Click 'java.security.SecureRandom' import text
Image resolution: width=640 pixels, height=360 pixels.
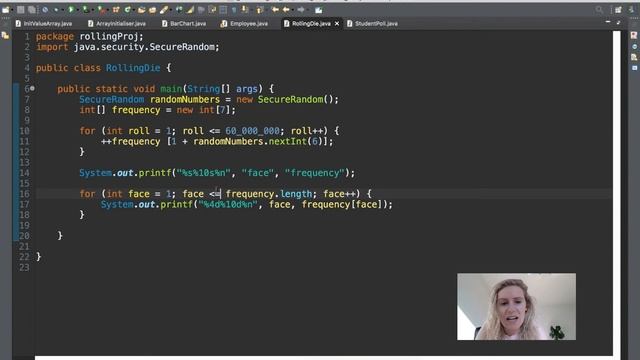(144, 47)
